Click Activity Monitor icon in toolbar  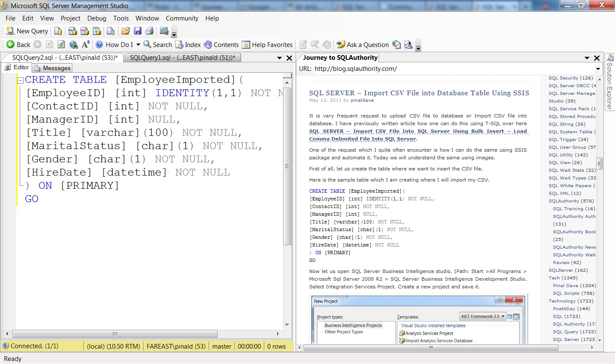coord(164,31)
